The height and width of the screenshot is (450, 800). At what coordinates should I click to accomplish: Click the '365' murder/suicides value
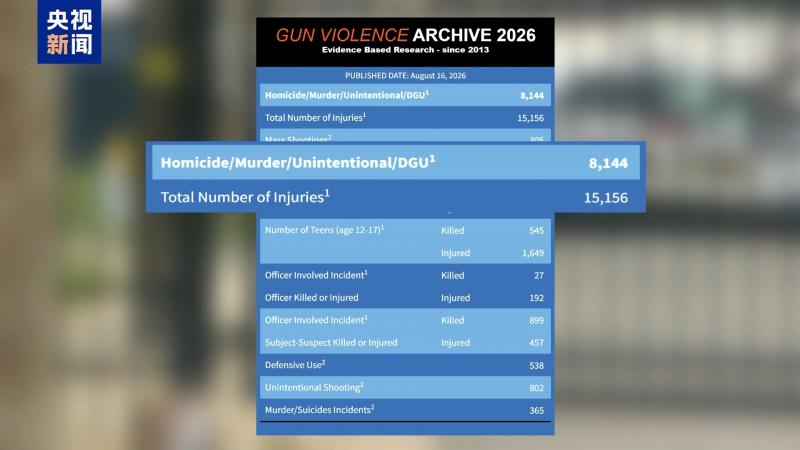(x=536, y=410)
